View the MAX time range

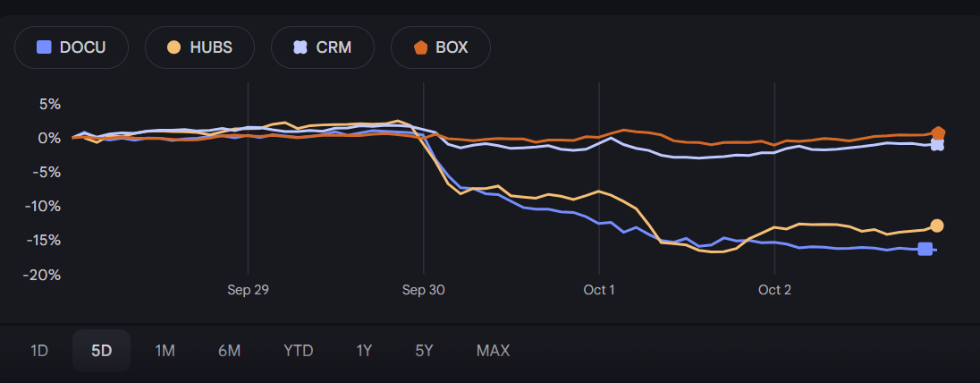493,350
